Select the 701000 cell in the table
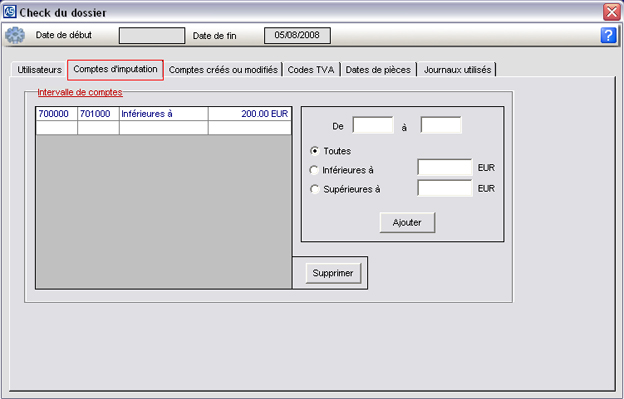Screen dimensions: 624x399 click(98, 114)
